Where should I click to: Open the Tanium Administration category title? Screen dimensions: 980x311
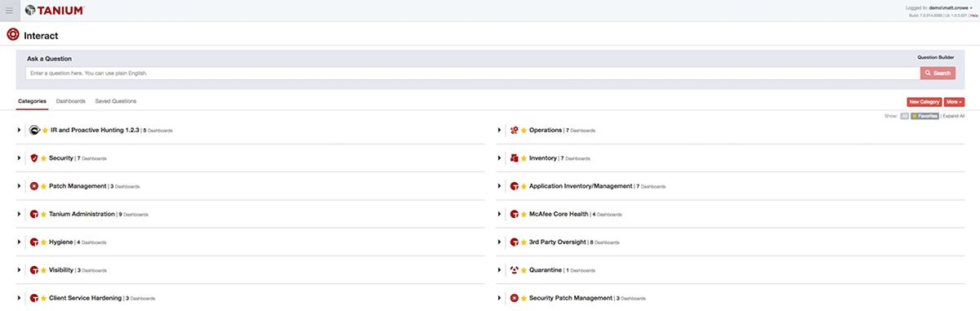tap(82, 214)
